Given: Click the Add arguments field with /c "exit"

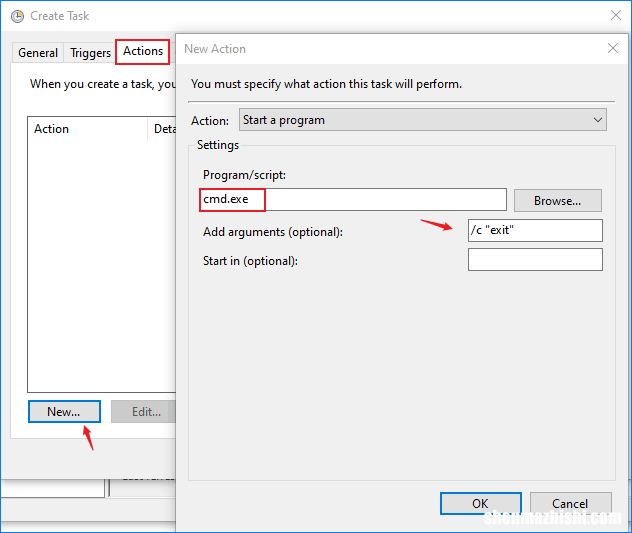Looking at the screenshot, I should 535,230.
